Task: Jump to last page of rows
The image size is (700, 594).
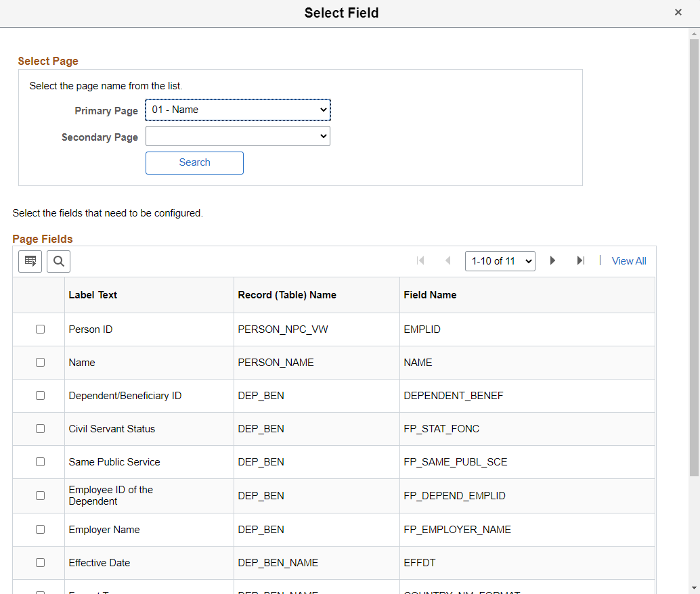Action: pyautogui.click(x=580, y=261)
